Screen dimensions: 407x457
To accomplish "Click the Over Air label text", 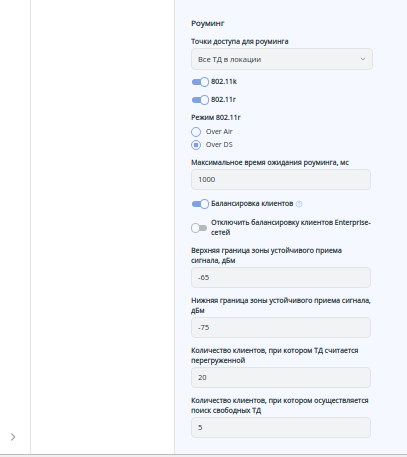I will coord(219,132).
